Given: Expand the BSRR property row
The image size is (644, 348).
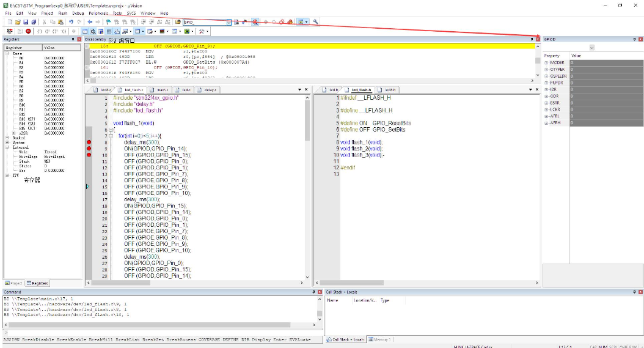Looking at the screenshot, I should 546,103.
